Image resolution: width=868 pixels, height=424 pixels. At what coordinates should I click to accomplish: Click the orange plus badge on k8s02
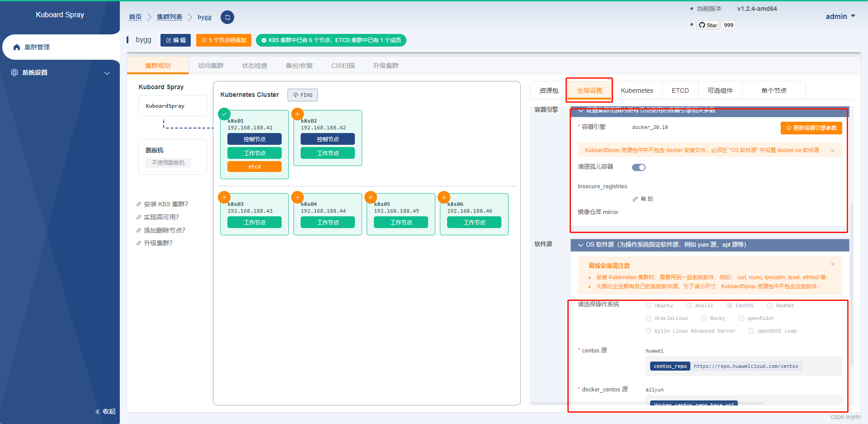point(297,114)
